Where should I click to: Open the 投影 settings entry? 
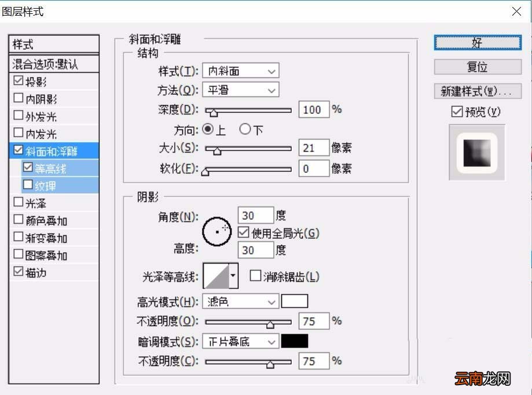pyautogui.click(x=36, y=82)
